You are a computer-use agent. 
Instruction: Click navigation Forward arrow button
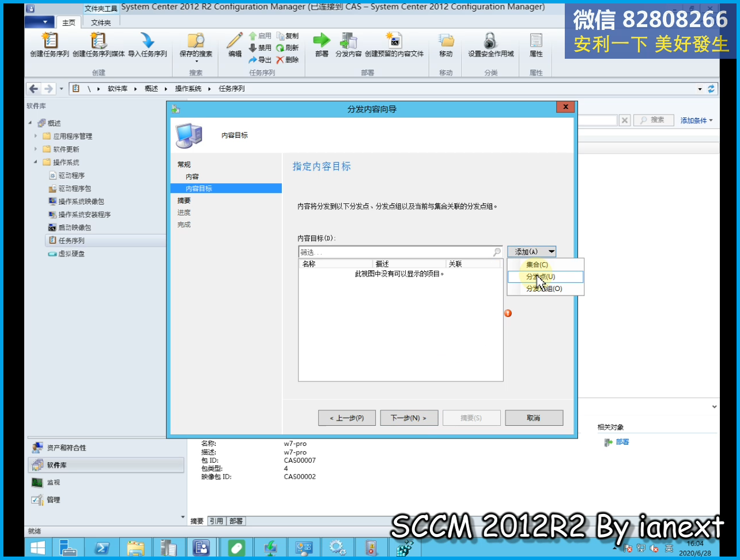point(48,89)
